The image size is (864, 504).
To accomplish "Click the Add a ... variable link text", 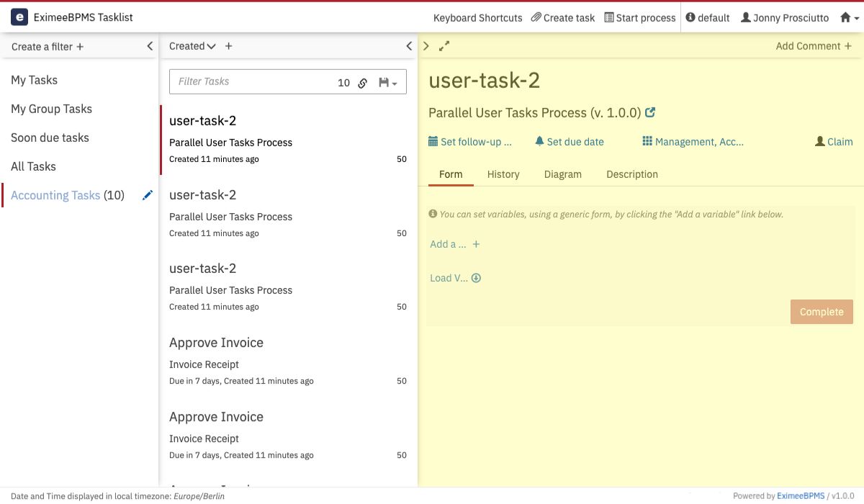I will (x=448, y=244).
